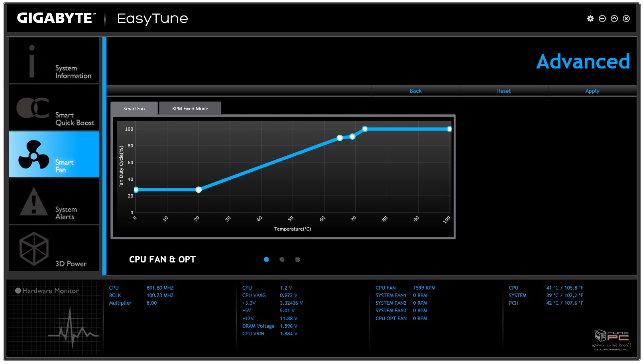Click the GIGABYTE logo
The height and width of the screenshot is (364, 643).
point(56,18)
